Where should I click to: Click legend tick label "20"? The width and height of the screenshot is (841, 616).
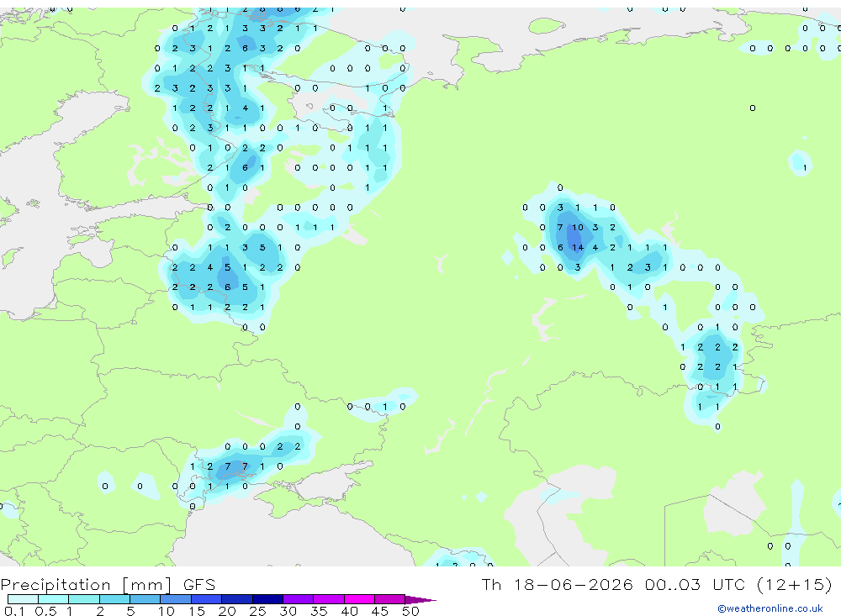pyautogui.click(x=227, y=611)
